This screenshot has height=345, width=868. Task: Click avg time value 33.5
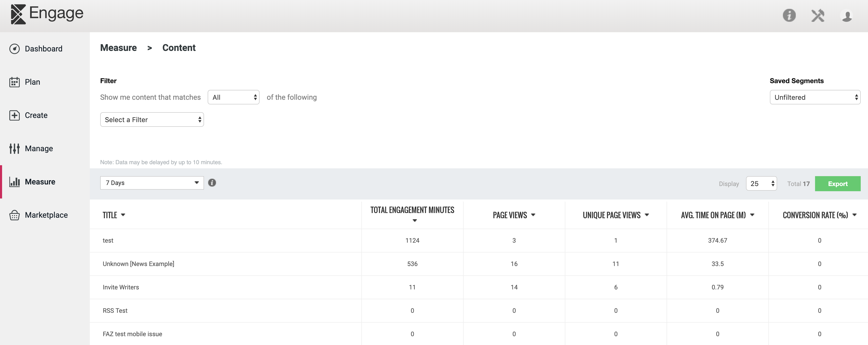click(717, 264)
